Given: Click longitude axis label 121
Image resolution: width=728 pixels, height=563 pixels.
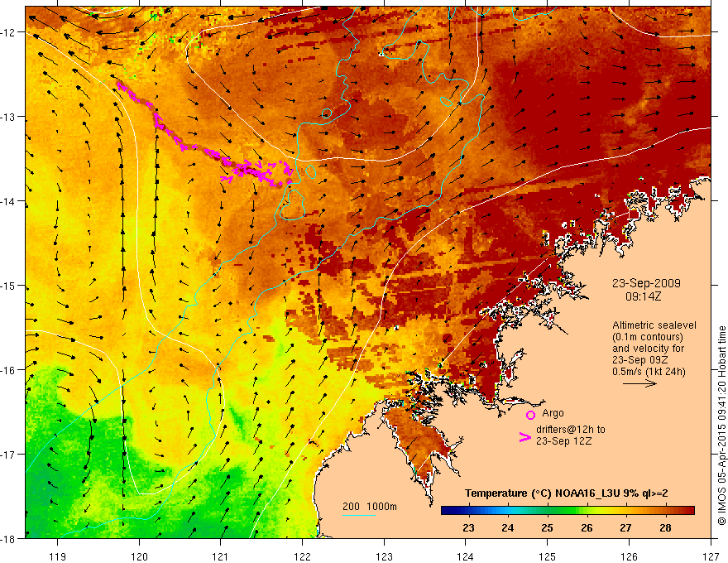Looking at the screenshot, I should (221, 556).
